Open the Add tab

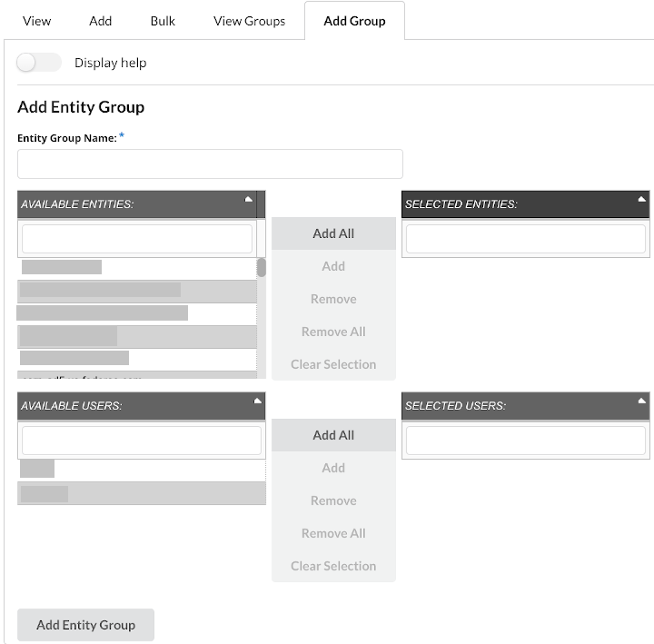pyautogui.click(x=100, y=21)
